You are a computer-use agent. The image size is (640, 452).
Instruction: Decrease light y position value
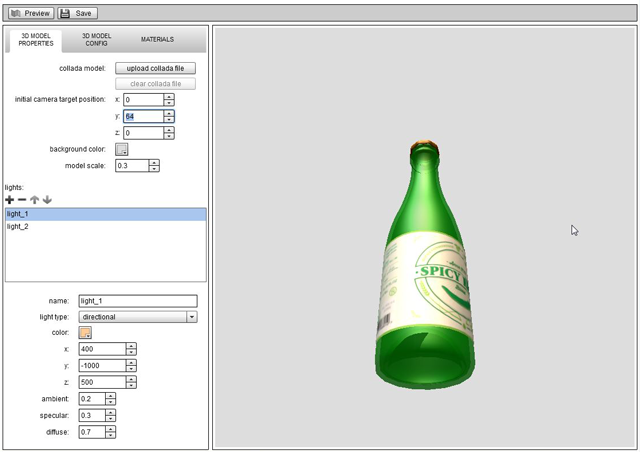pos(131,369)
